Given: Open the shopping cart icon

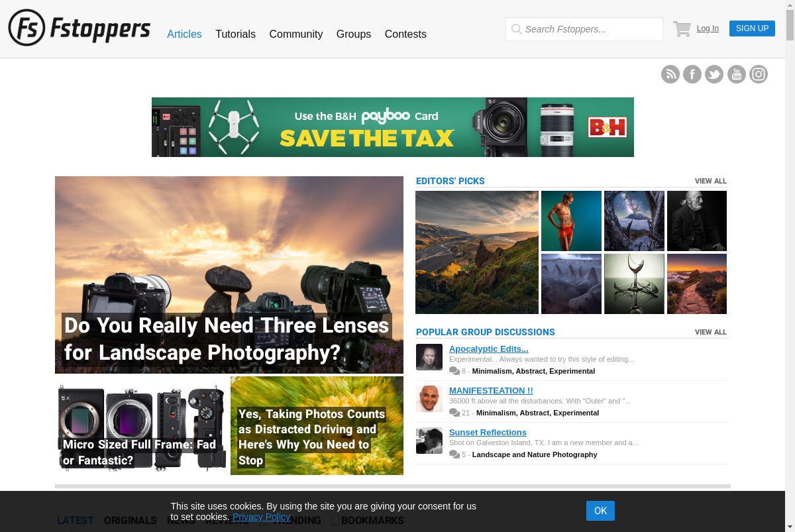Looking at the screenshot, I should pyautogui.click(x=682, y=28).
